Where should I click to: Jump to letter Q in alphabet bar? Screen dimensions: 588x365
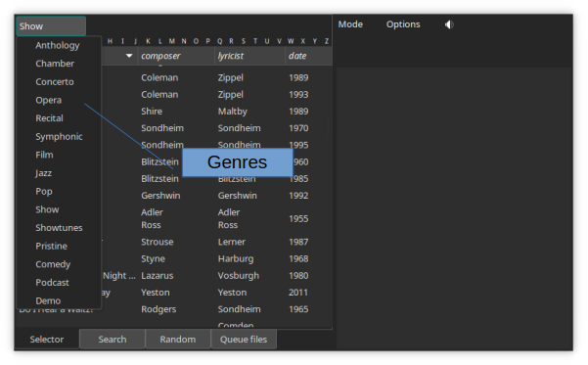coord(220,41)
